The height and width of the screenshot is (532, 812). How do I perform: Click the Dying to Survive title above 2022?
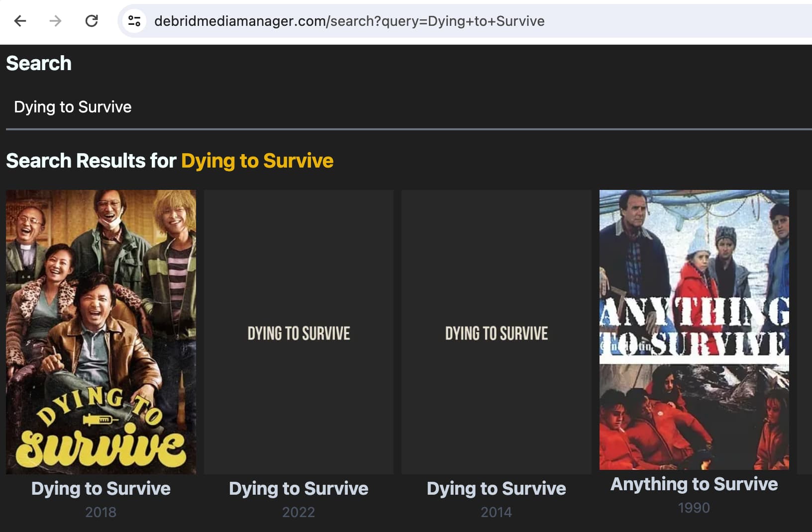pyautogui.click(x=299, y=488)
